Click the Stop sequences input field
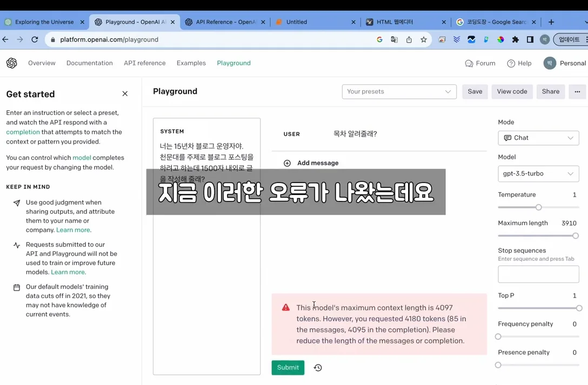This screenshot has height=385, width=588. point(538,274)
